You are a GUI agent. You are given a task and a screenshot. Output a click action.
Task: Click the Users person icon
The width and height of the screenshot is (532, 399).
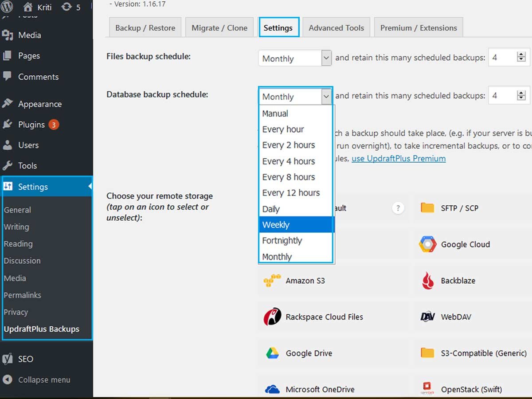(7, 145)
